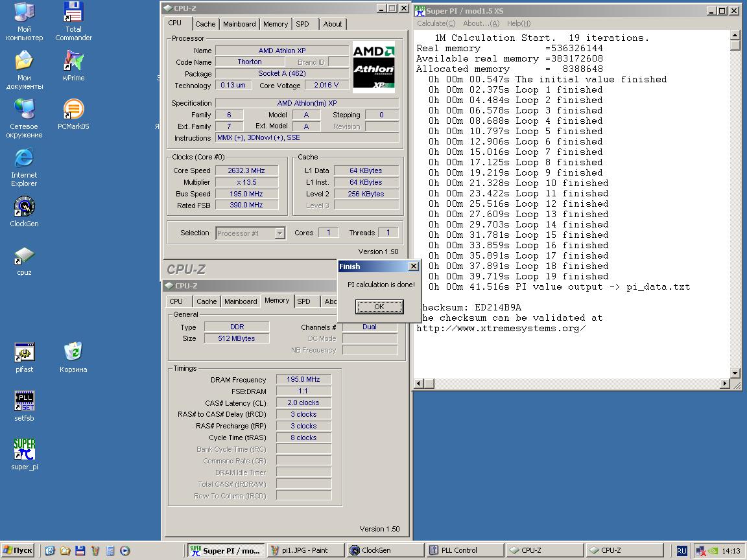This screenshot has height=560, width=747.
Task: Click the folder icon in quick launch
Action: 65,550
